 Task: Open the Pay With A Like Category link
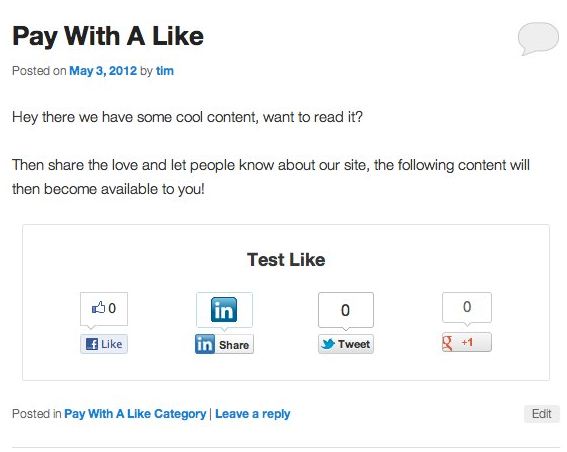[135, 414]
